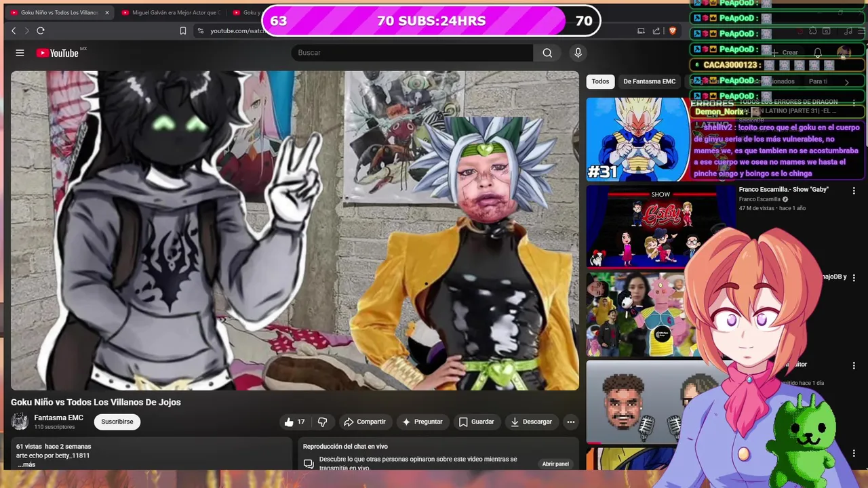Open more actions ellipsis below the video
The image size is (868, 488).
[x=571, y=422]
